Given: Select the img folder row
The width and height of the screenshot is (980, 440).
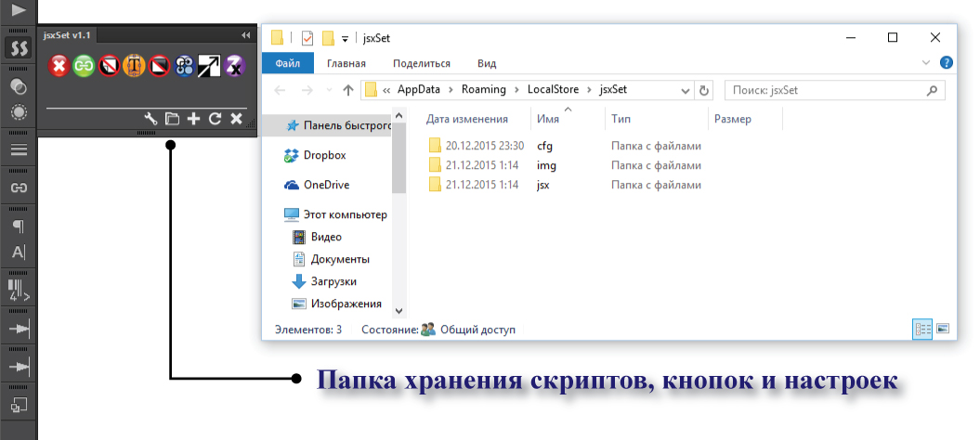Looking at the screenshot, I should 566,165.
